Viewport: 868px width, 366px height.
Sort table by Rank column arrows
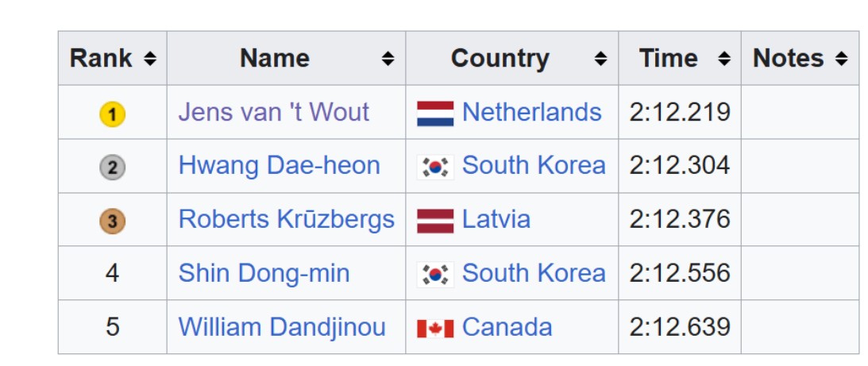tap(149, 59)
